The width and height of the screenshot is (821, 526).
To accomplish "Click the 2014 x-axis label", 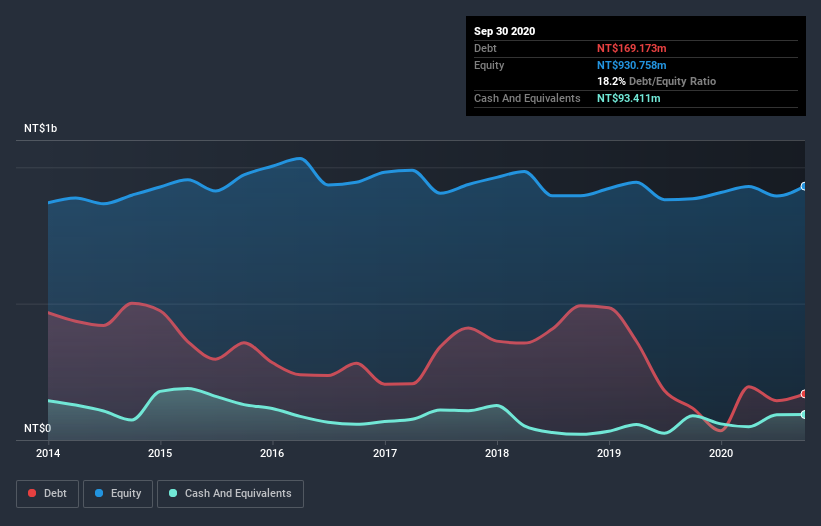I will 48,453.
